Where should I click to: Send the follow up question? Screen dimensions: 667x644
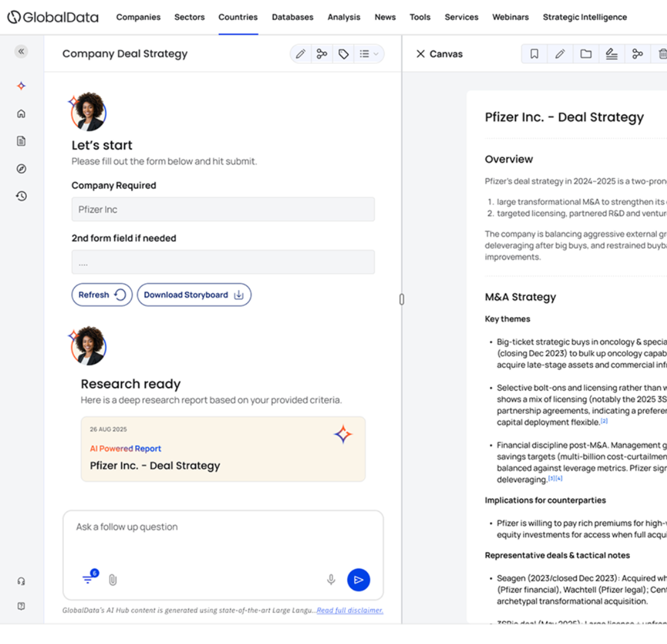pyautogui.click(x=359, y=580)
